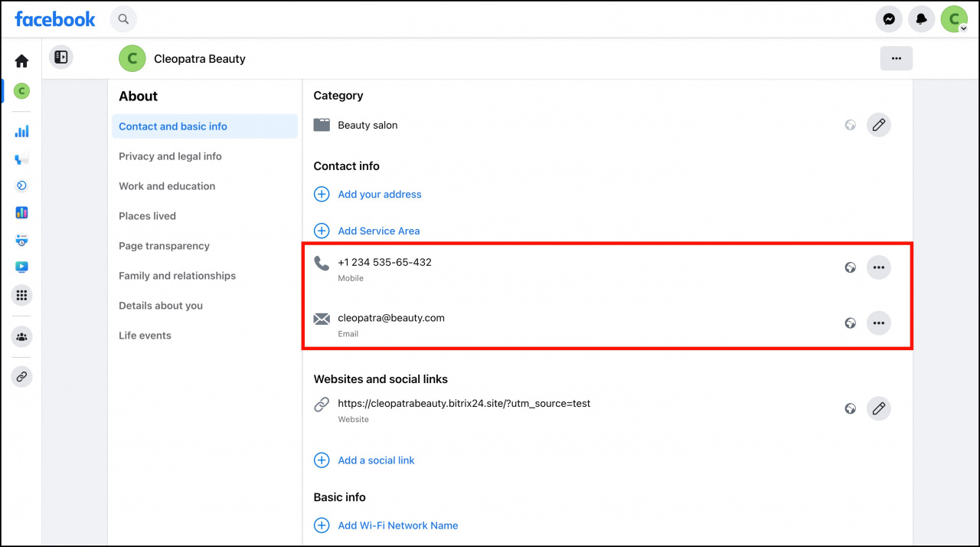Open Messenger from the top bar

coord(889,19)
